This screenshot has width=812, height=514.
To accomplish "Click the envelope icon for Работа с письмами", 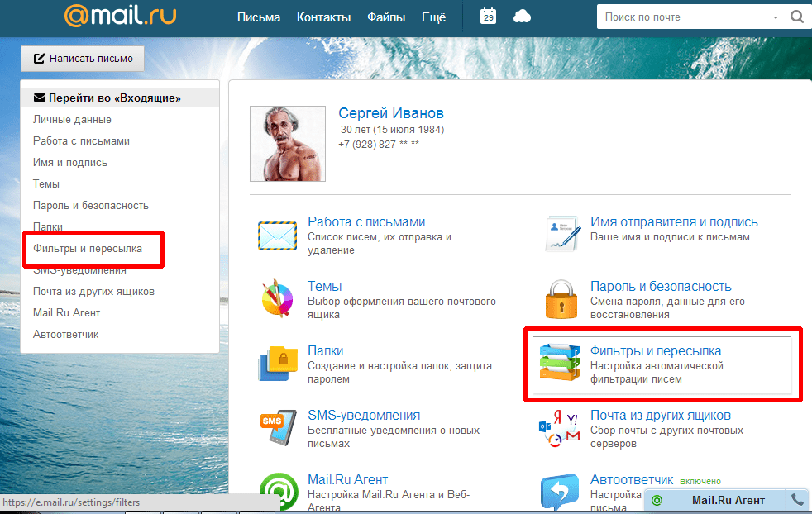I will coord(277,235).
